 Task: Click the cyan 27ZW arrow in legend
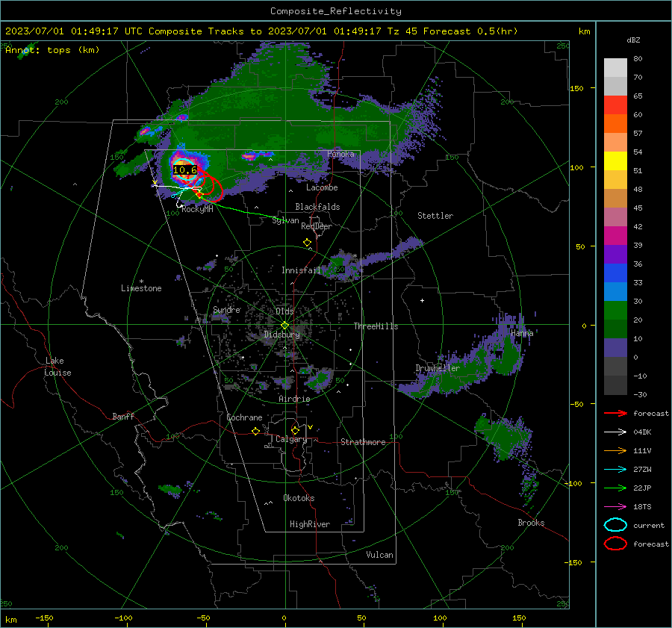point(615,470)
